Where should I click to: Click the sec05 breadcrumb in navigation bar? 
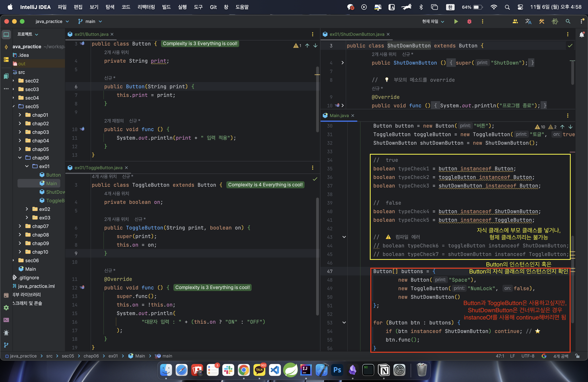coord(68,356)
